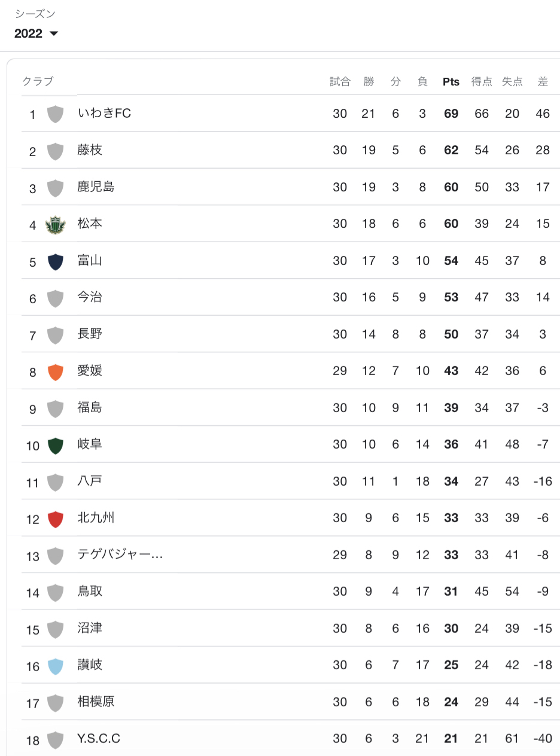Click the 松本 club crest icon
560x756 pixels.
point(55,224)
